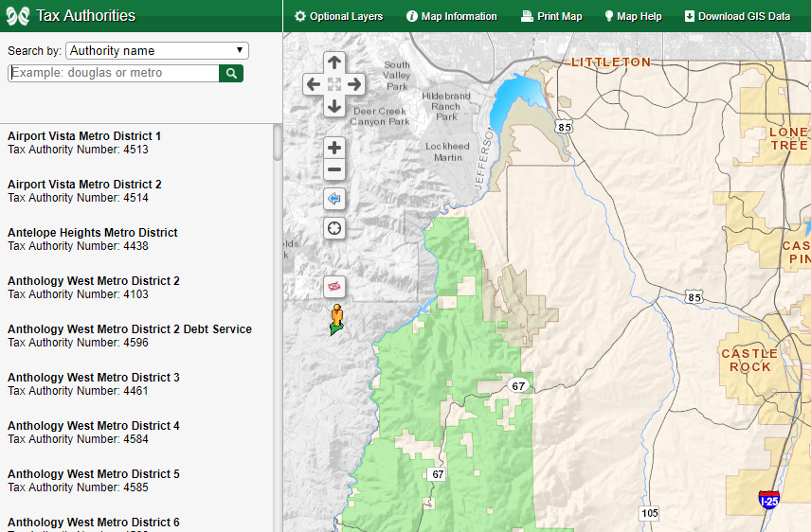The image size is (811, 532).
Task: Click the full extent icon between pan arrows
Action: 333,84
